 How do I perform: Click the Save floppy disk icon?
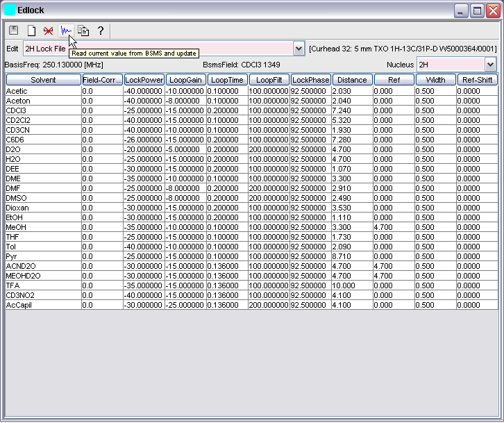click(x=13, y=31)
